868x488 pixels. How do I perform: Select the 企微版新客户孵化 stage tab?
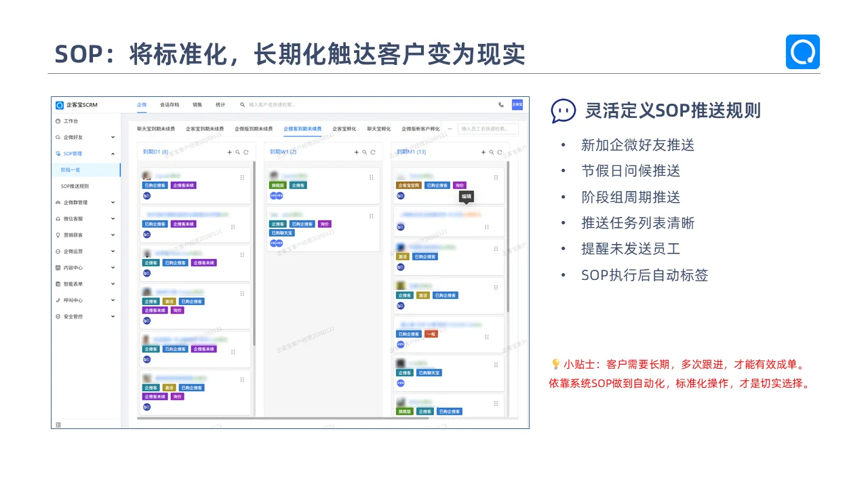click(420, 129)
